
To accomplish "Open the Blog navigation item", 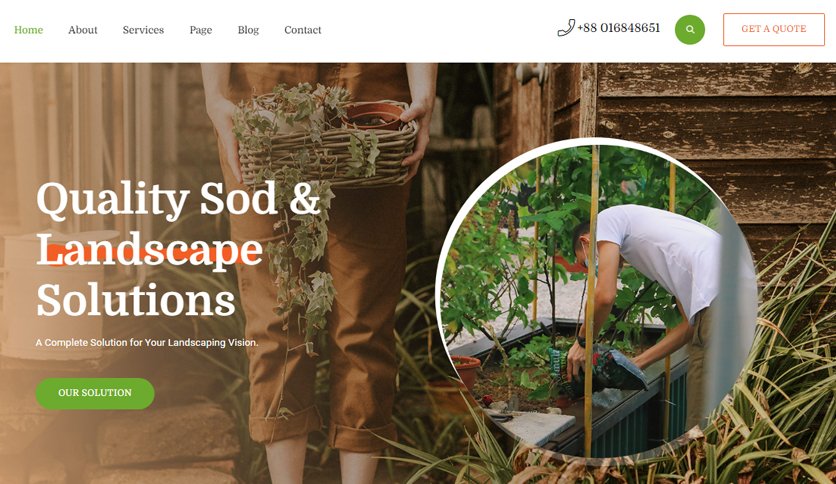I will click(248, 30).
